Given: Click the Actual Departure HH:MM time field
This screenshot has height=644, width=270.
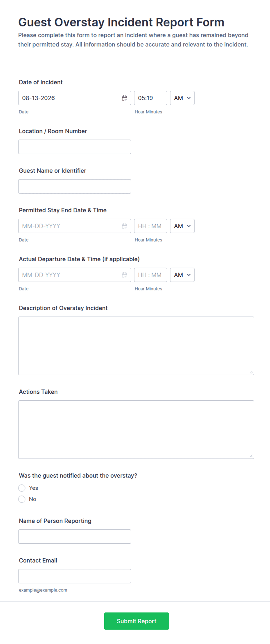Looking at the screenshot, I should [150, 275].
